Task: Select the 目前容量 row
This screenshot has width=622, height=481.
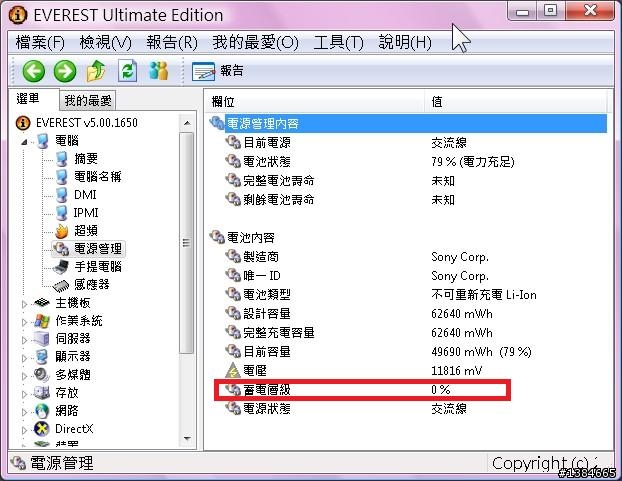Action: pyautogui.click(x=407, y=352)
